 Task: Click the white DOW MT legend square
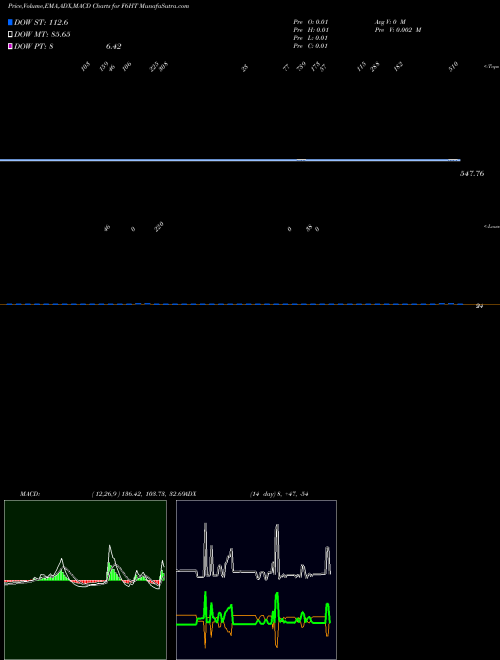pos(10,35)
